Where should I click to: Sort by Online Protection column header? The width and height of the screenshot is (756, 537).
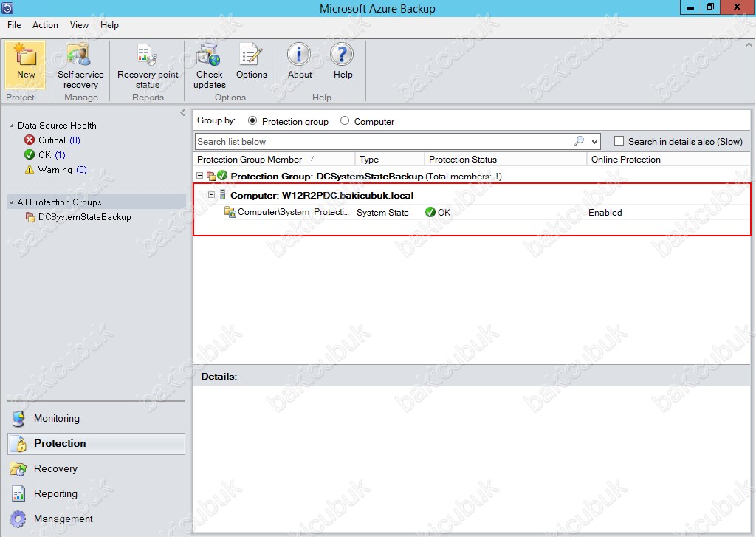click(668, 160)
